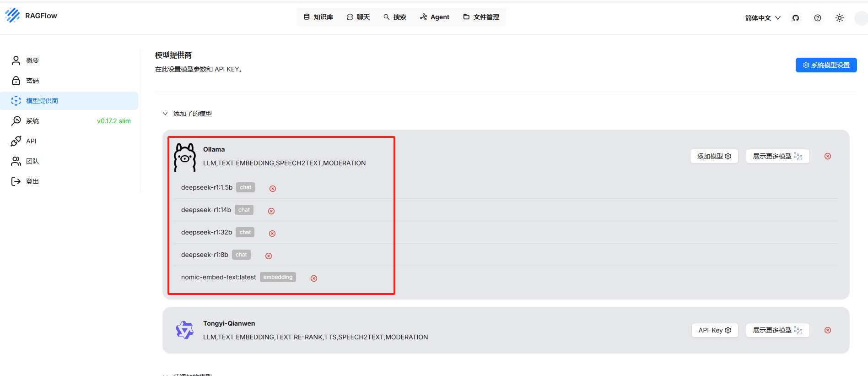The width and height of the screenshot is (868, 376).
Task: Click 添加模型 for Ollama
Action: click(x=714, y=156)
